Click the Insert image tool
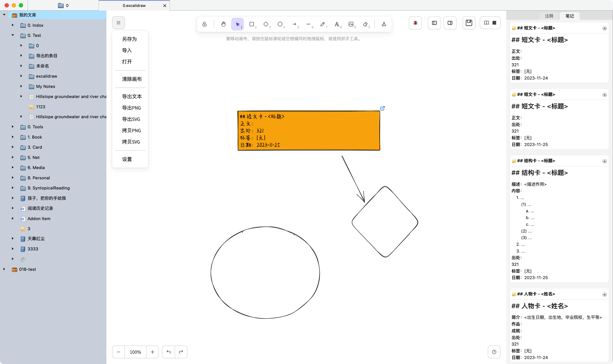Screen dimensions: 613x364 coord(351,24)
